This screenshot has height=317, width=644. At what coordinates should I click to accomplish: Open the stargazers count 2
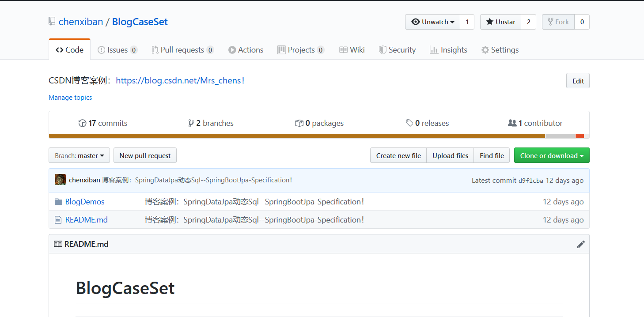click(x=528, y=22)
